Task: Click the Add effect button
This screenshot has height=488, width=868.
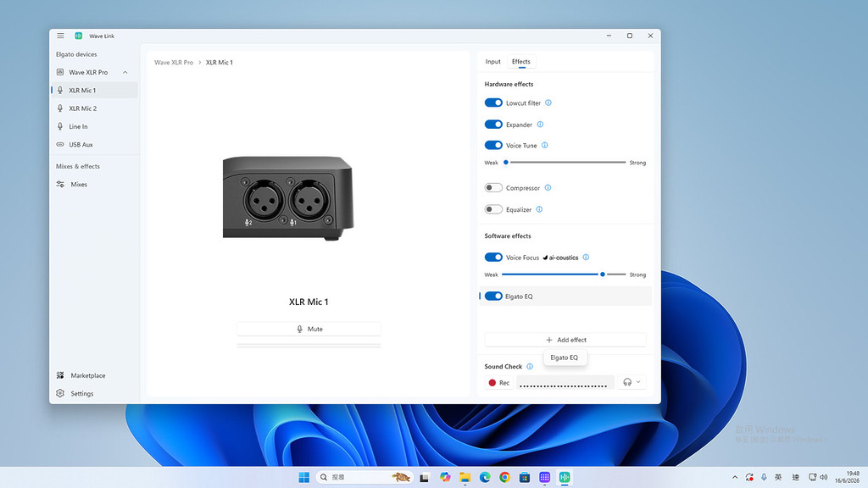Action: [x=565, y=340]
